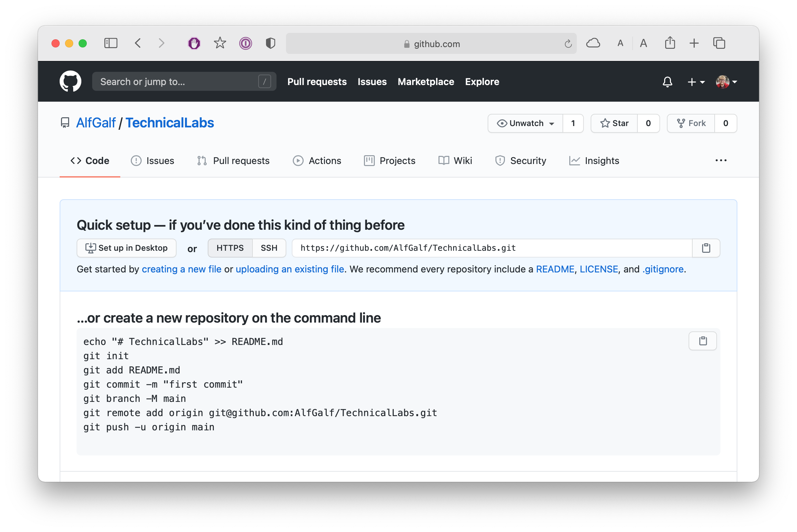Expand the Unwatch dropdown

click(x=525, y=123)
